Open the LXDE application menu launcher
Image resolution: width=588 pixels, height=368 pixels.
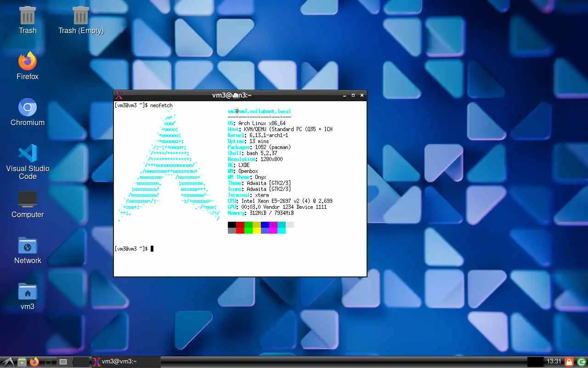pyautogui.click(x=8, y=362)
